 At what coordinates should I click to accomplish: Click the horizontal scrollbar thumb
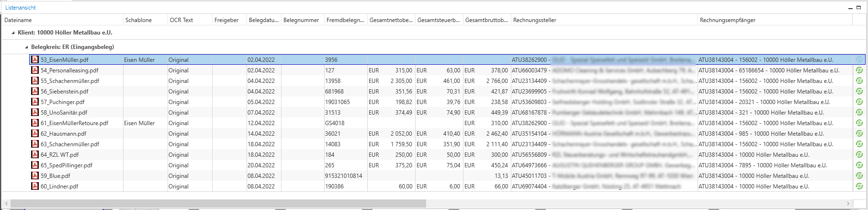[x=218, y=204]
